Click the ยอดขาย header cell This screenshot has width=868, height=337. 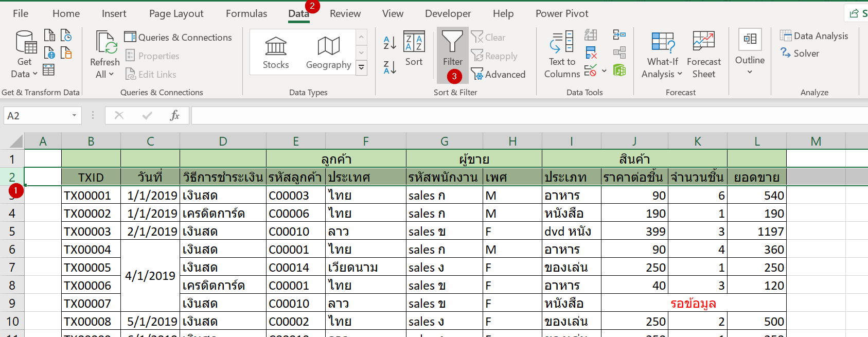click(x=757, y=177)
